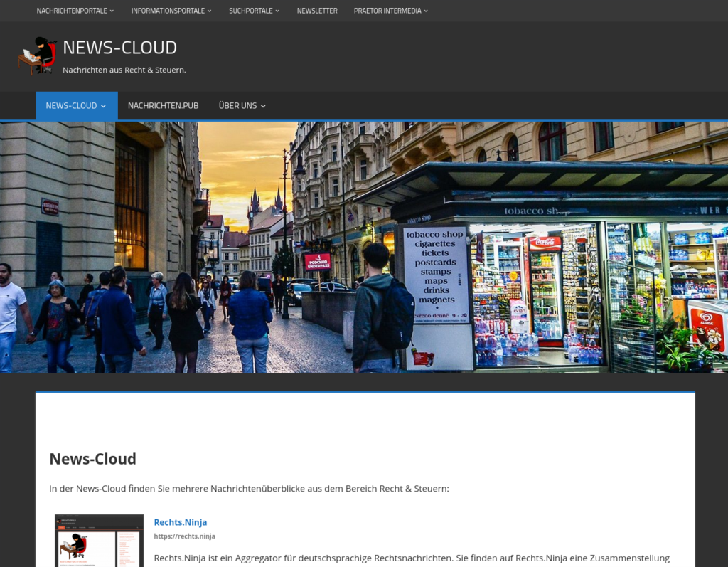
Task: Click the chevron next to Praetor Intermedia
Action: (426, 11)
